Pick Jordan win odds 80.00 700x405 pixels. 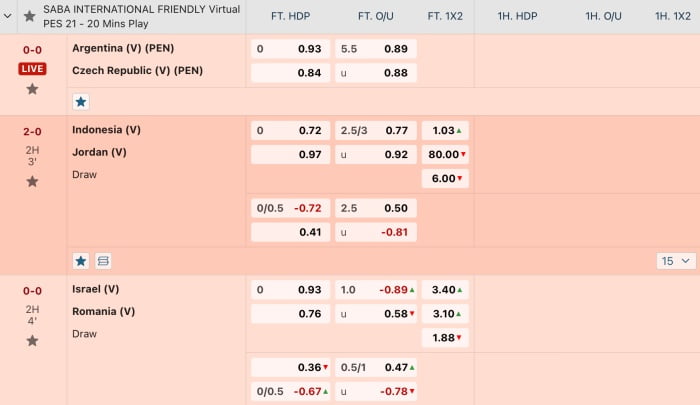[x=445, y=154]
